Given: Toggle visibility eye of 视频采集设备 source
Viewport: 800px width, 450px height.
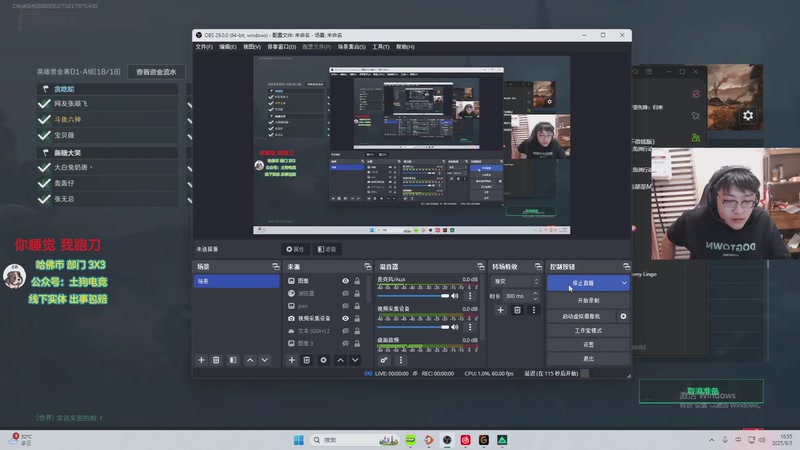Looking at the screenshot, I should pyautogui.click(x=345, y=318).
